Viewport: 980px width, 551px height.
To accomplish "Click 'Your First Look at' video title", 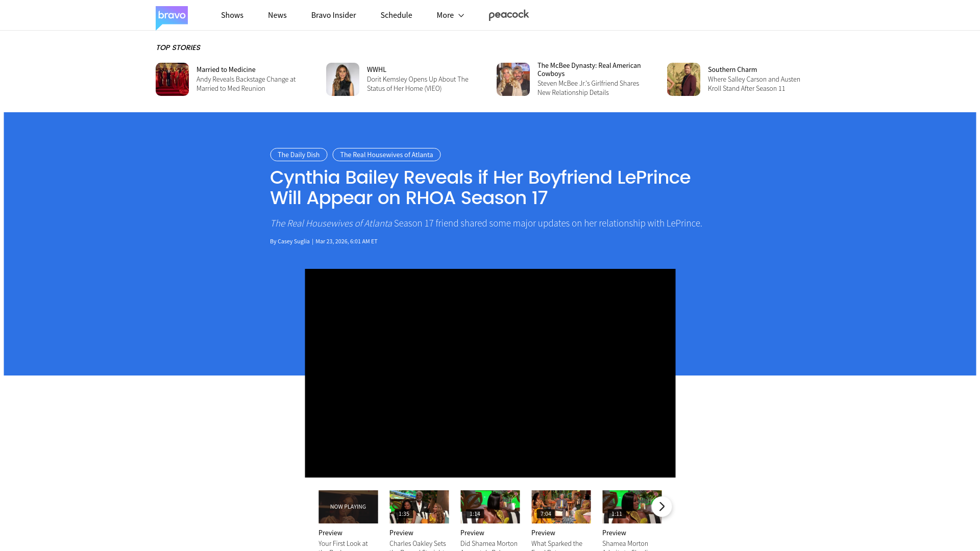I will point(343,544).
